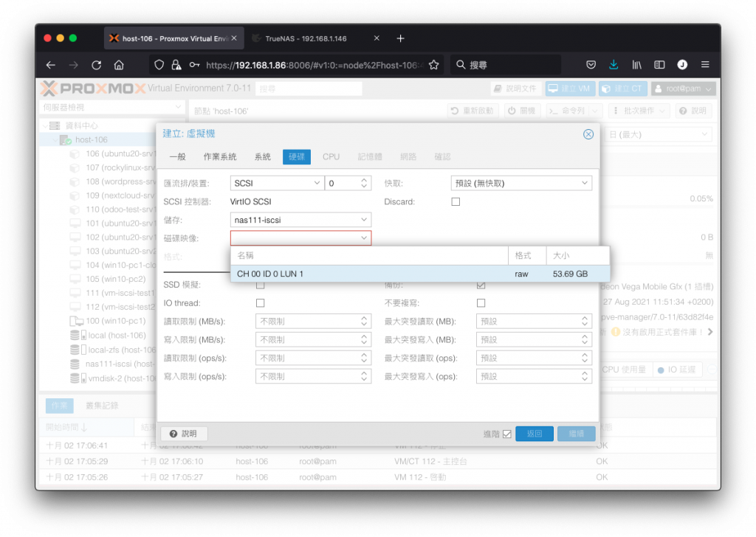The height and width of the screenshot is (537, 756).
Task: Click the 關機 shutdown button
Action: coord(522,111)
